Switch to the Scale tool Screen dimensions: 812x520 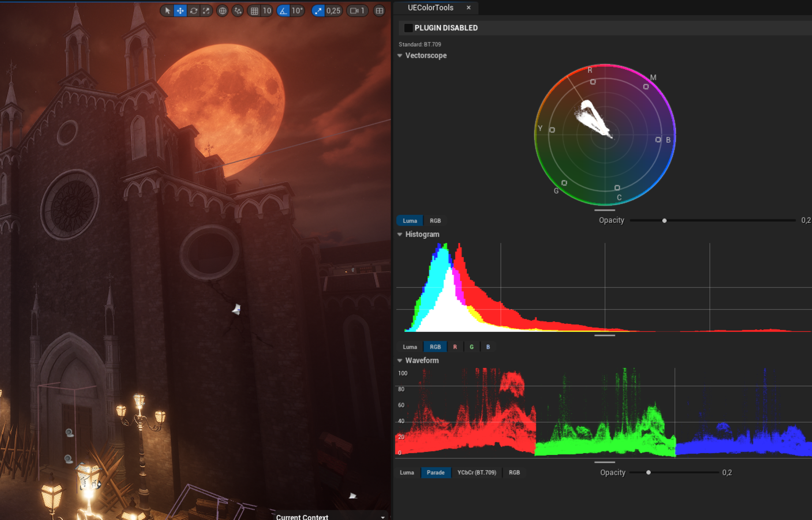point(206,11)
